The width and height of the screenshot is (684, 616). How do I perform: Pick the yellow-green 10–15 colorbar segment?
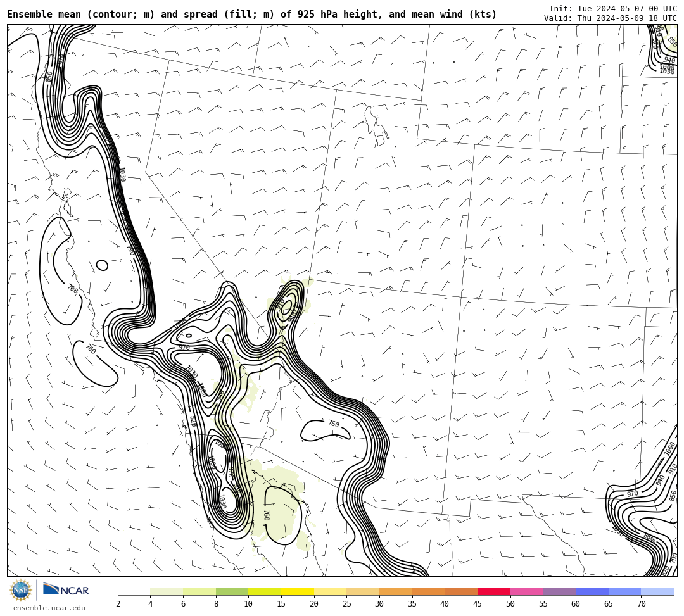pyautogui.click(x=265, y=591)
